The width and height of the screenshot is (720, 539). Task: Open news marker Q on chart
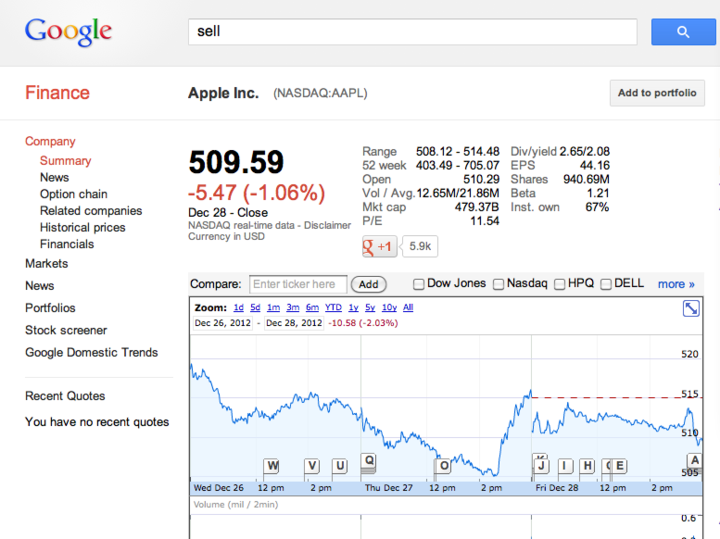[x=369, y=460]
